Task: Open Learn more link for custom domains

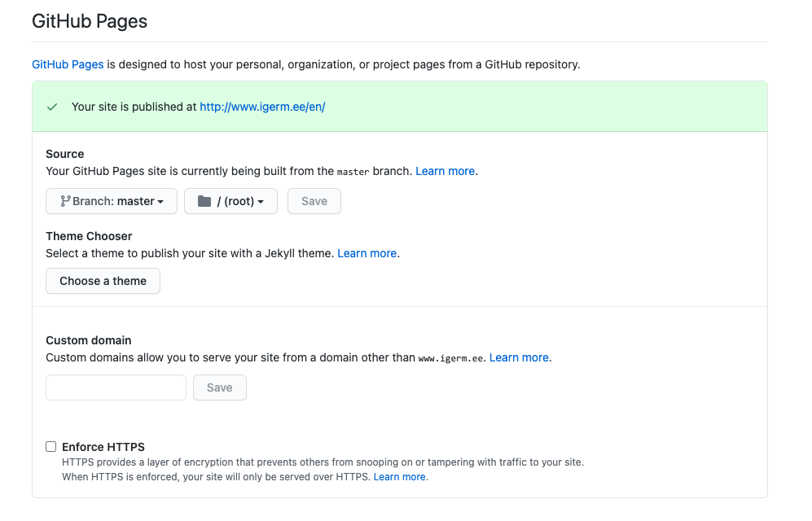Action: (519, 357)
